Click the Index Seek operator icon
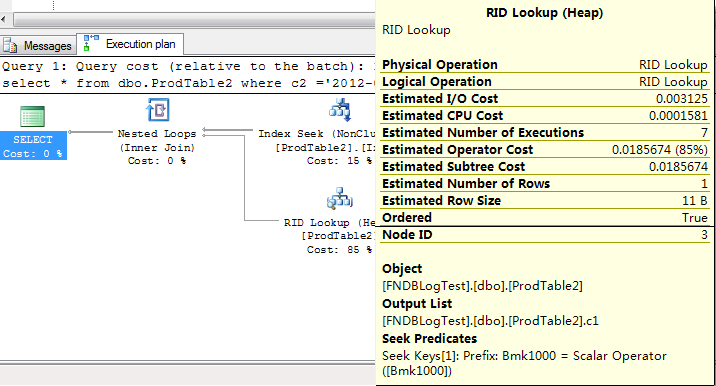Viewport: 716px width, 386px height. click(340, 110)
